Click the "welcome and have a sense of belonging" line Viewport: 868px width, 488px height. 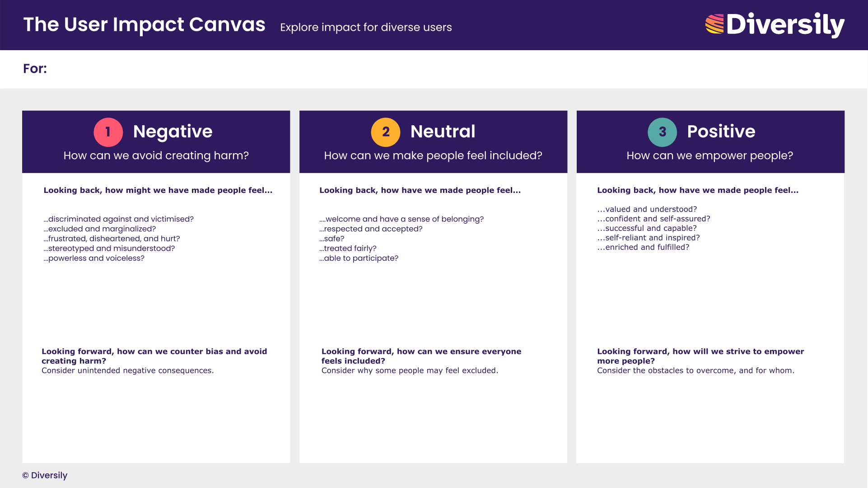[x=401, y=219]
